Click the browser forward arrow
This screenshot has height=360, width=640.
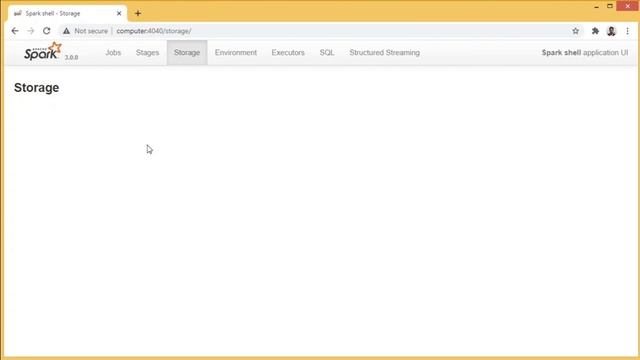(31, 31)
